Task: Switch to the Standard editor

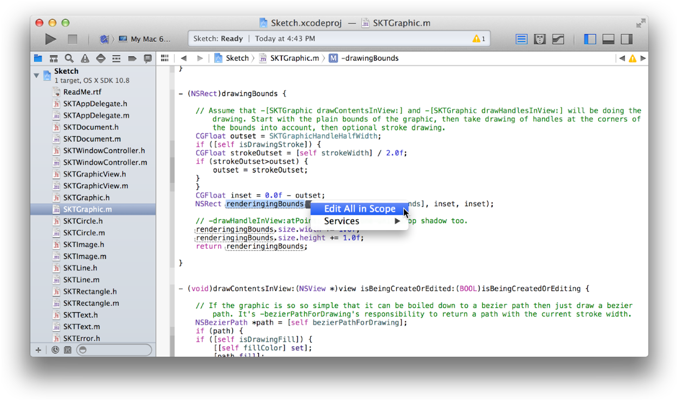Action: click(521, 39)
